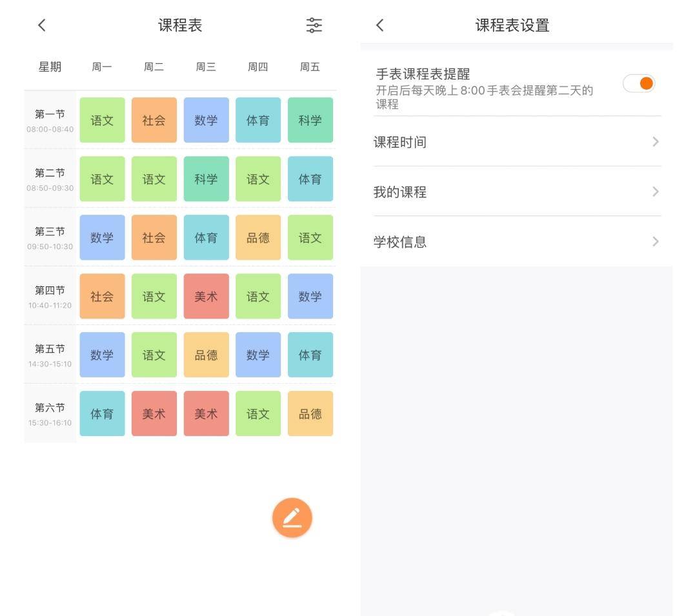Go back from 课程表设置 screen
697x616 pixels.
pyautogui.click(x=380, y=25)
